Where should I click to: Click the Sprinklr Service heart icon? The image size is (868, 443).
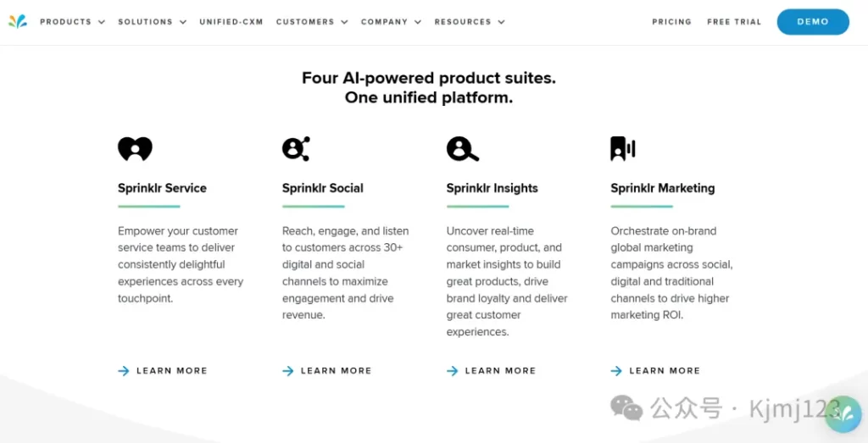[135, 149]
